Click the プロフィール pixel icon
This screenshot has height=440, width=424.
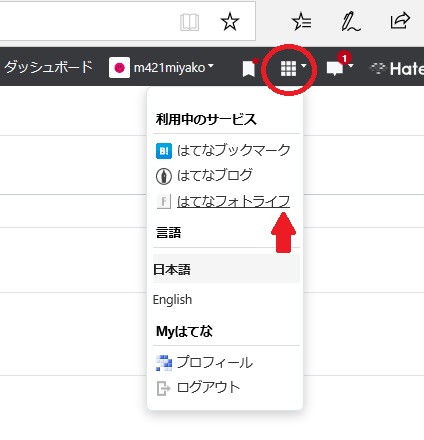pos(164,363)
